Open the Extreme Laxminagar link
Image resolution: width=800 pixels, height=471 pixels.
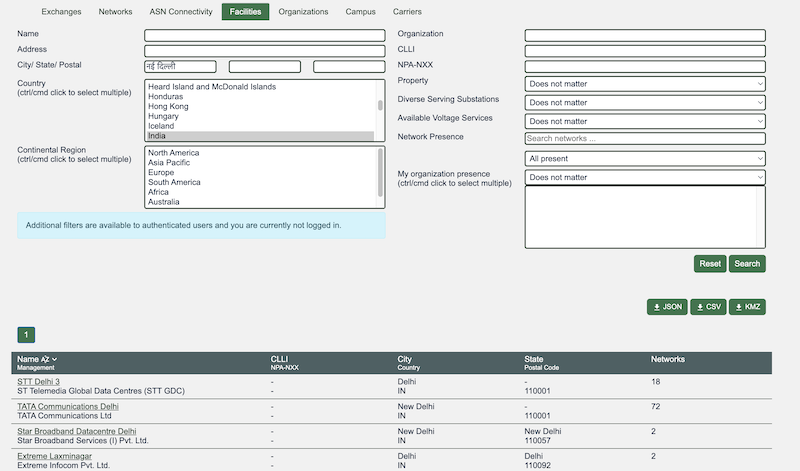(55, 456)
